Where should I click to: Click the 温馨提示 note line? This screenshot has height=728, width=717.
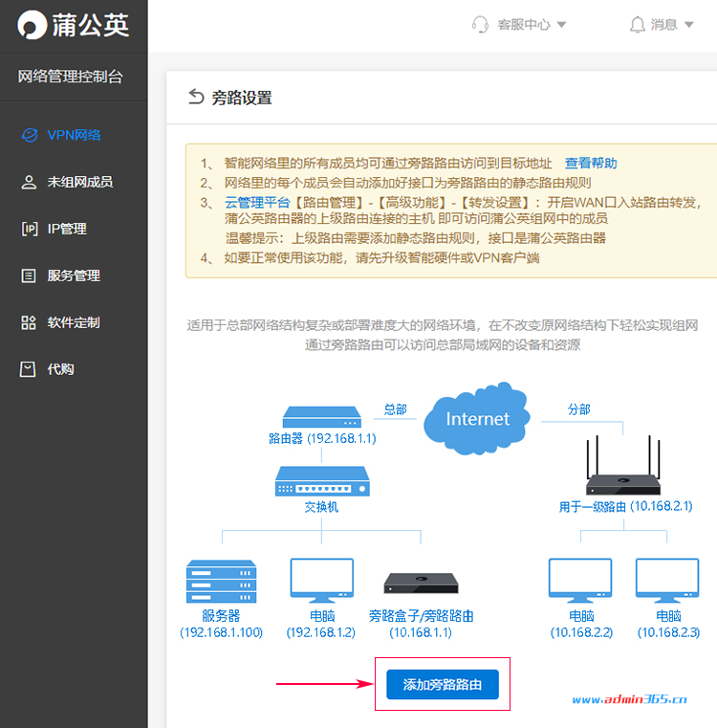pyautogui.click(x=415, y=238)
